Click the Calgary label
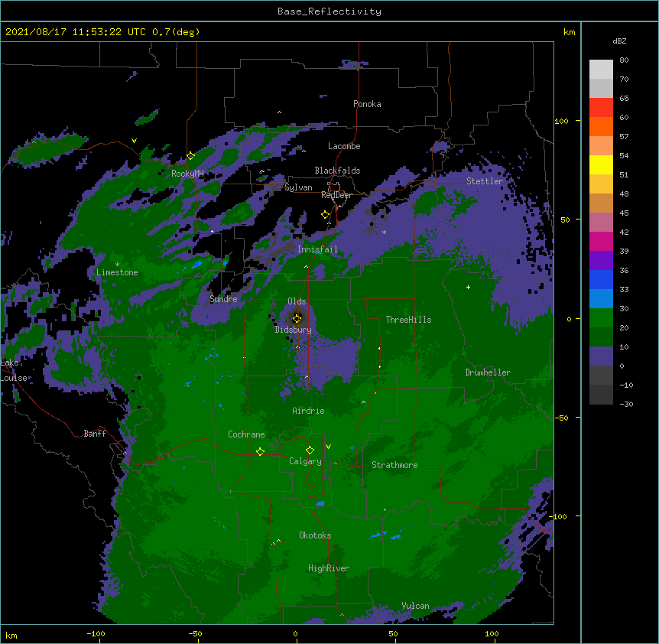This screenshot has height=644, width=659. pyautogui.click(x=305, y=461)
